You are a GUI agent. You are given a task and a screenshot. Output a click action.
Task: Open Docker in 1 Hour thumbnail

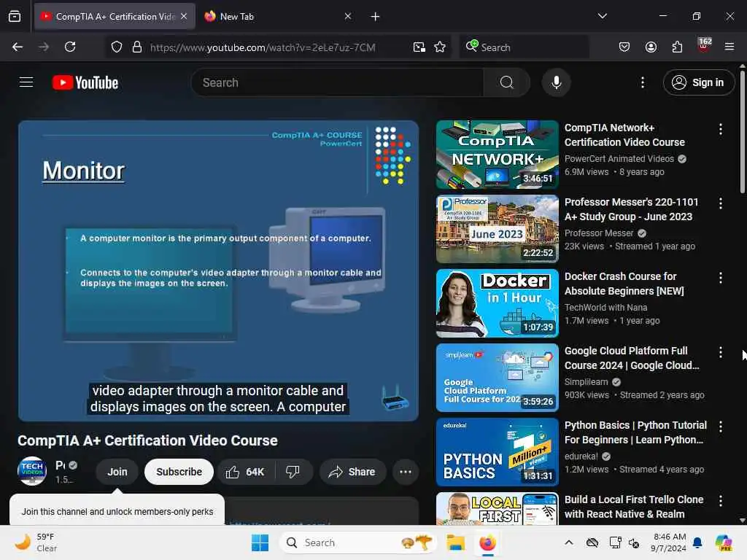coord(498,303)
